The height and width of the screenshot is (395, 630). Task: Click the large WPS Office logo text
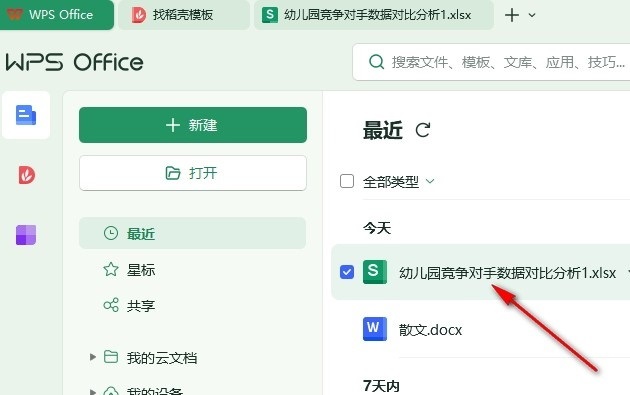(x=74, y=62)
